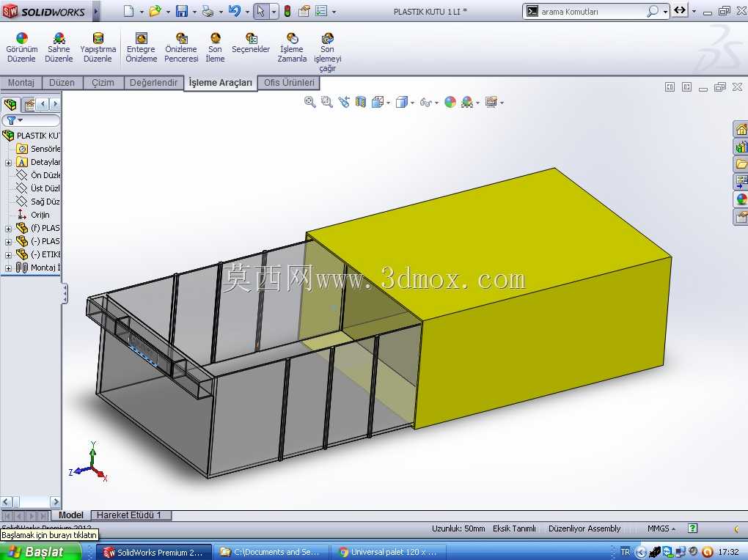Switch to Çizim tab
748x560 pixels.
tap(103, 83)
